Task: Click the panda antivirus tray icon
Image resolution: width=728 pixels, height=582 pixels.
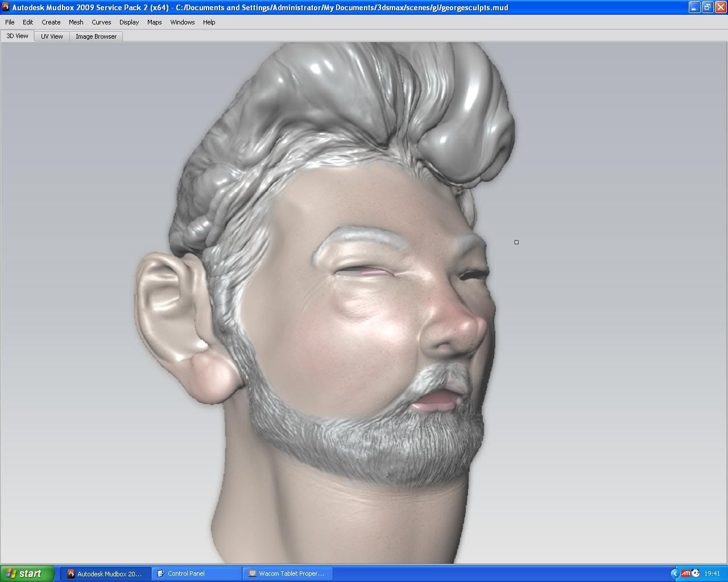Action: click(696, 573)
